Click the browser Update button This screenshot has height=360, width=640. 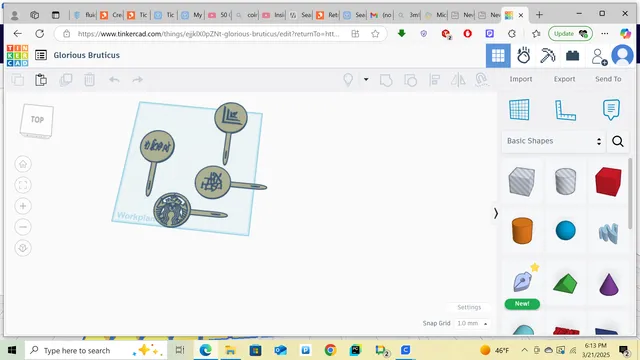570,34
